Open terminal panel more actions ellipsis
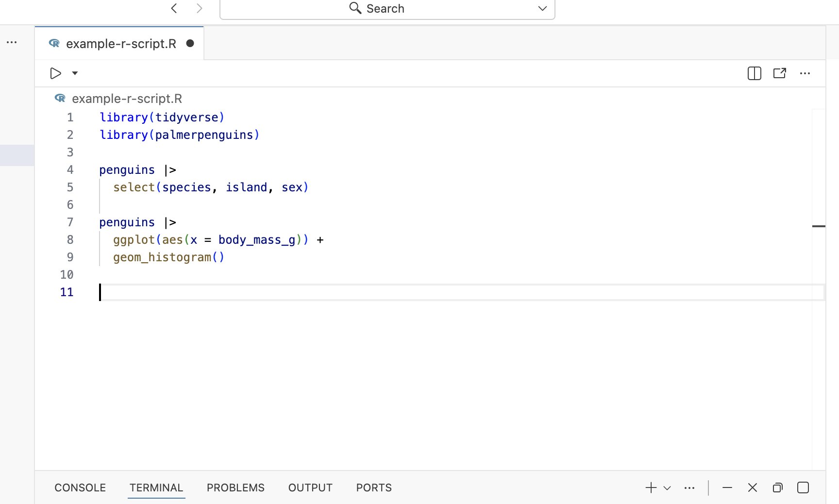Screen dimensions: 839x504 pos(689,487)
